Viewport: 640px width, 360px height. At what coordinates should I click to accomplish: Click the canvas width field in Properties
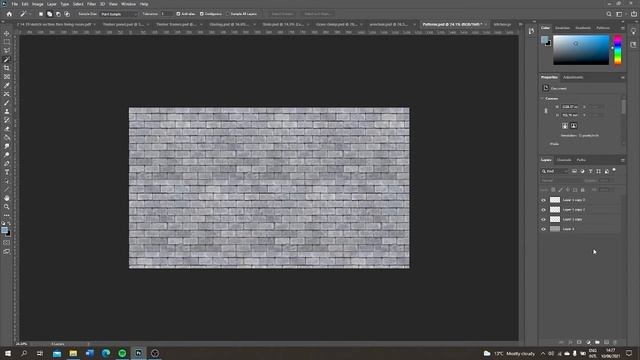pos(569,107)
